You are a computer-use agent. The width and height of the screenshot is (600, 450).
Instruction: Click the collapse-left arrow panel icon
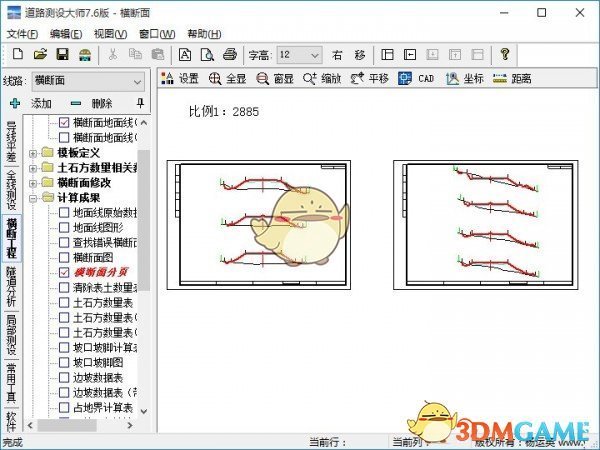(410, 55)
